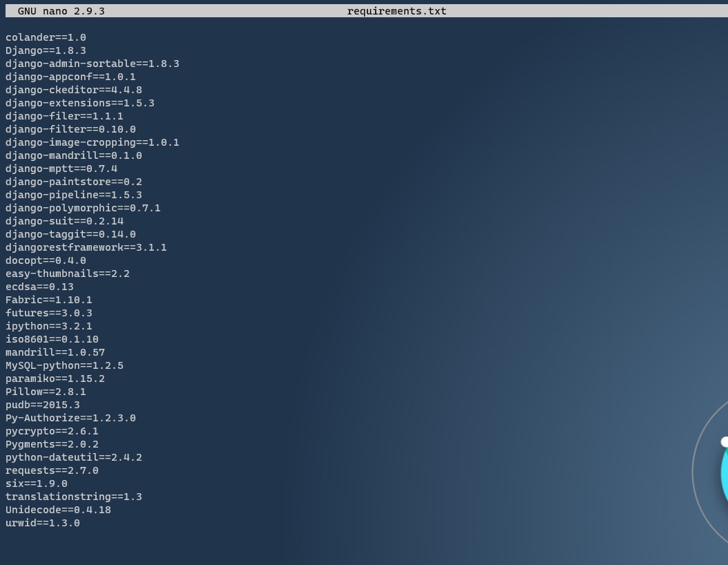Click on iso8601==0.1.10

(x=52, y=339)
